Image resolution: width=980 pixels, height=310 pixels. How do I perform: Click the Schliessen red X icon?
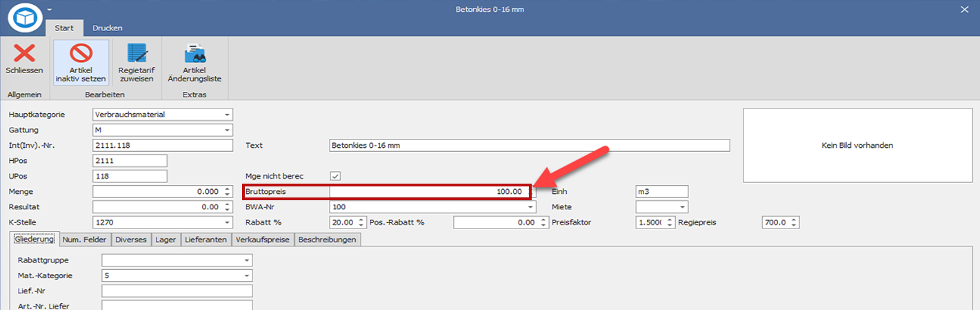tap(24, 53)
